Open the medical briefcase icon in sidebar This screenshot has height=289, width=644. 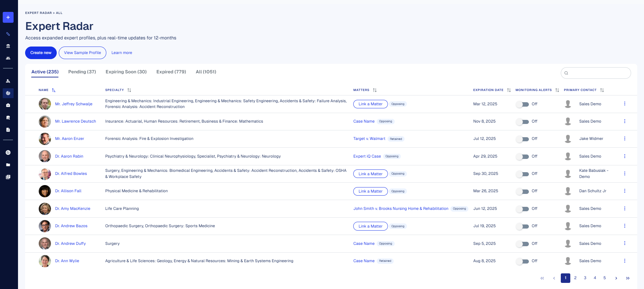tap(8, 105)
